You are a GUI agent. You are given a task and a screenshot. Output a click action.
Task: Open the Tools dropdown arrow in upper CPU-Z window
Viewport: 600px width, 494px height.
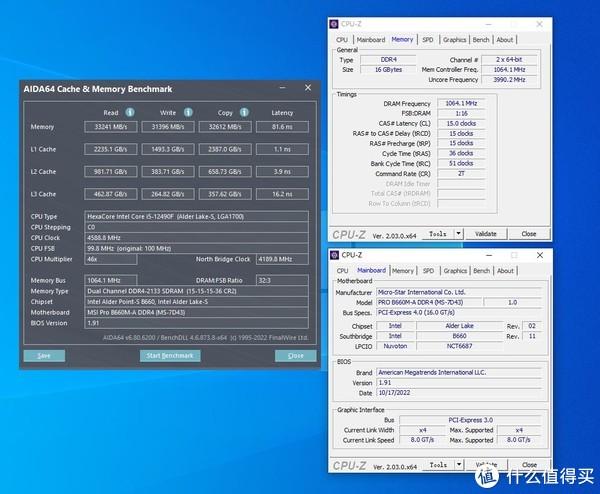point(458,233)
